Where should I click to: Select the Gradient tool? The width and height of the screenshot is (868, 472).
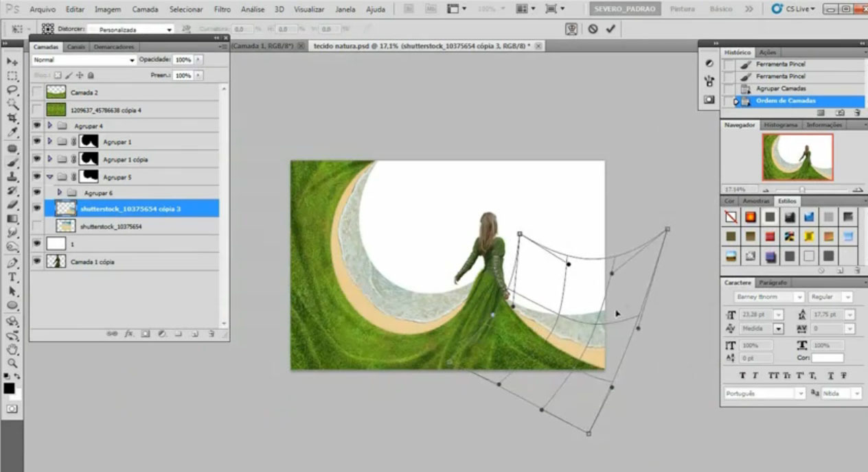(x=12, y=219)
